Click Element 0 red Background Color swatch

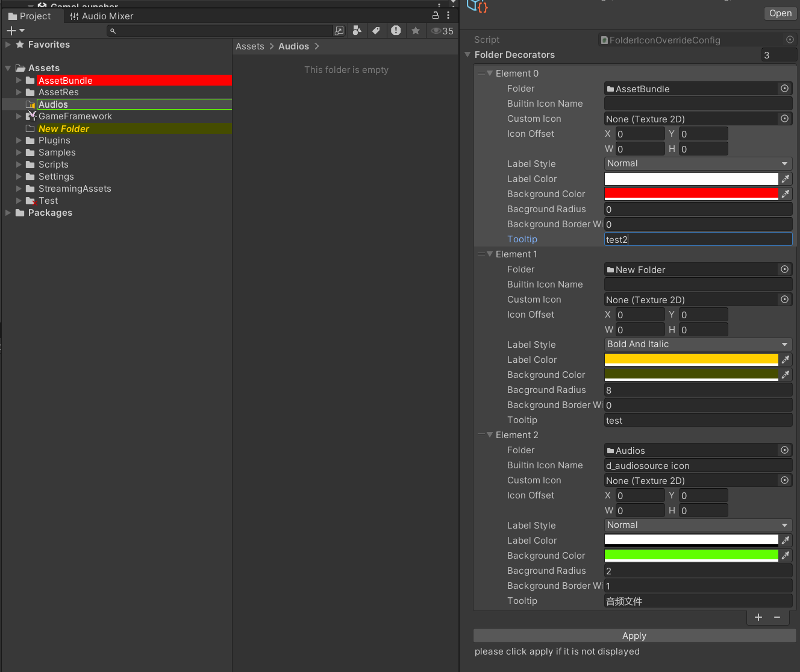click(x=691, y=194)
